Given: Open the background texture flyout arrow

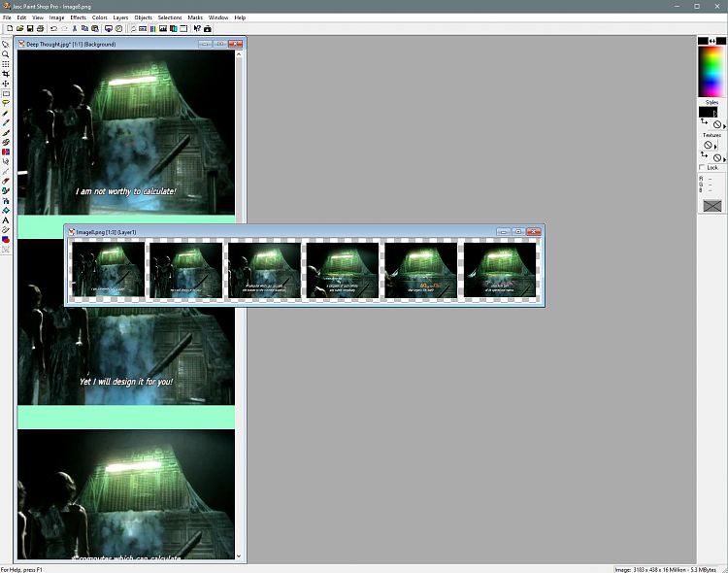Looking at the screenshot, I should coord(724,159).
